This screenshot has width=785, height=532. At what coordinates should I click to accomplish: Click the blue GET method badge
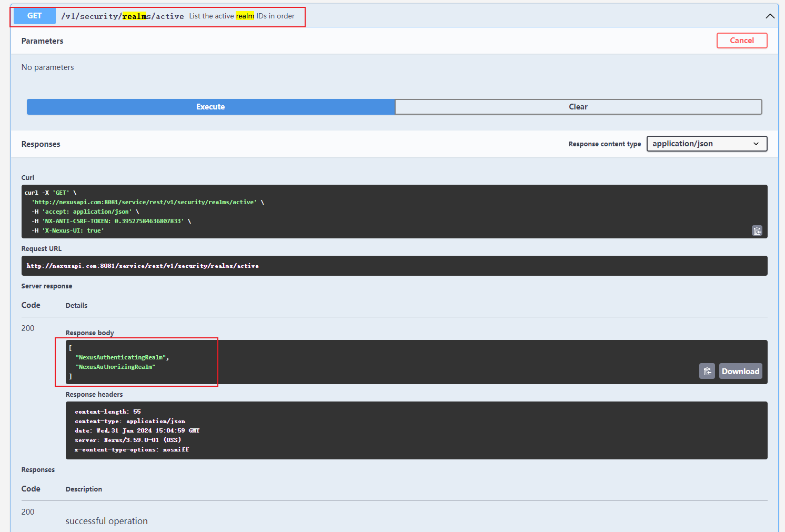click(x=34, y=16)
